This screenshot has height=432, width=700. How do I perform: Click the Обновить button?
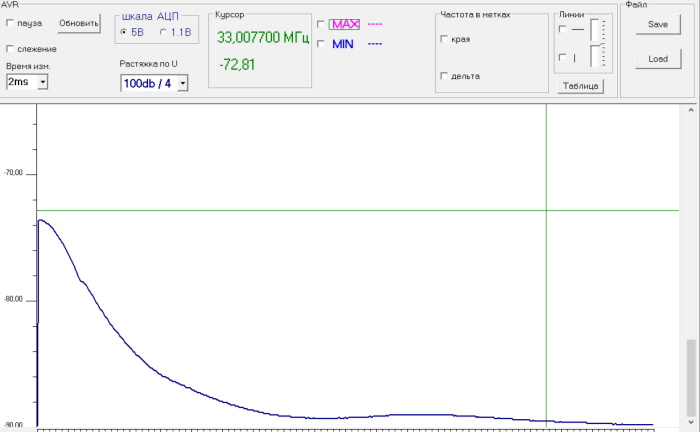(x=79, y=23)
